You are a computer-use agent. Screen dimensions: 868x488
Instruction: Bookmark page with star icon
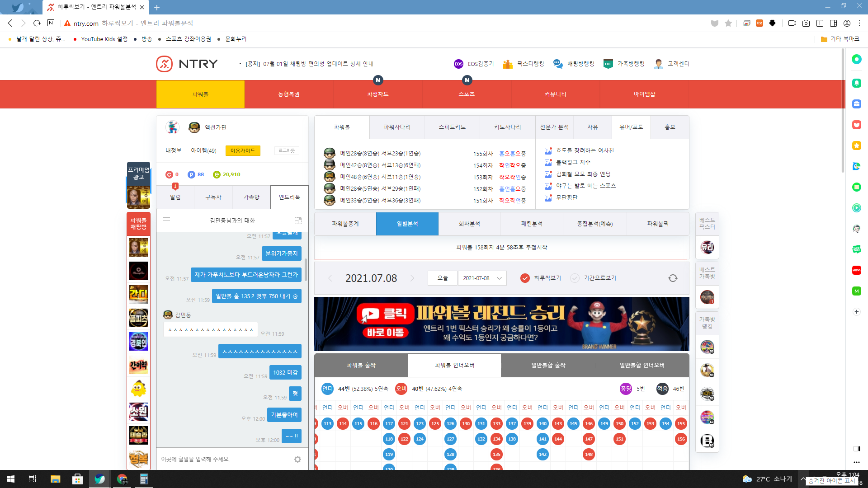pos(728,23)
